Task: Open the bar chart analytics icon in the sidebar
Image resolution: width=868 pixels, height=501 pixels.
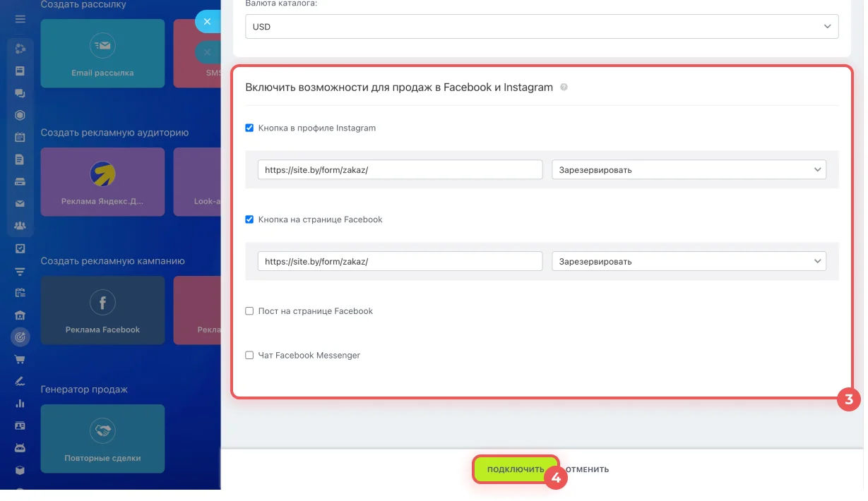Action: pos(20,404)
